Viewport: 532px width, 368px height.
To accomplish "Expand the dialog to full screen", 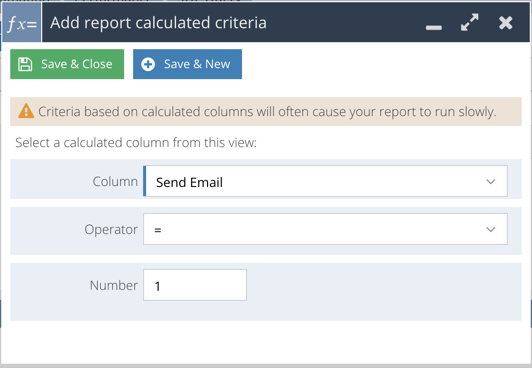I will tap(470, 22).
